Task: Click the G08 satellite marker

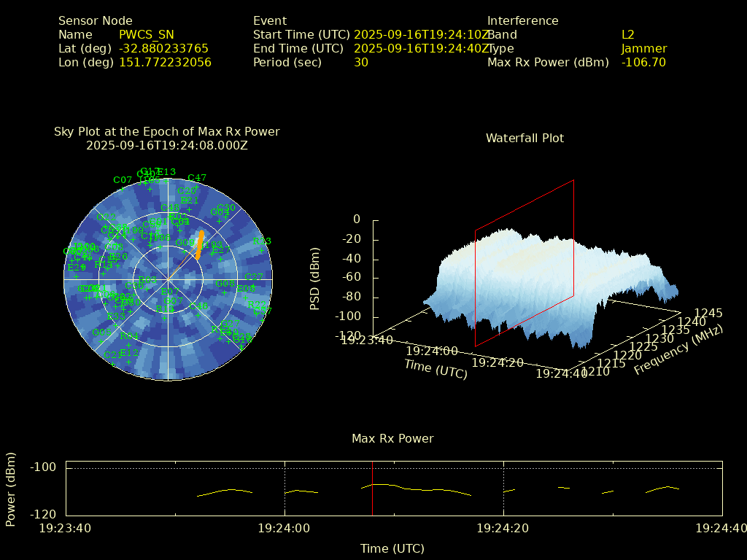Action: click(225, 284)
